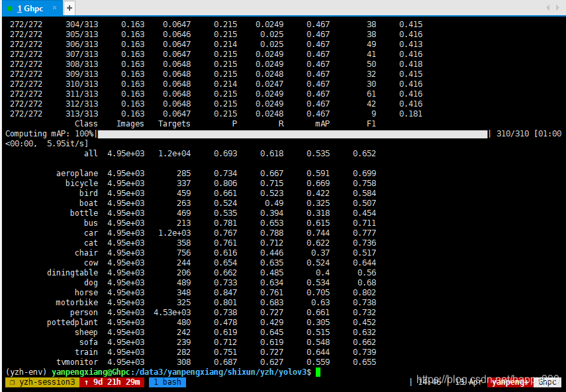Click the green terminal cursor at prompt

[318, 372]
